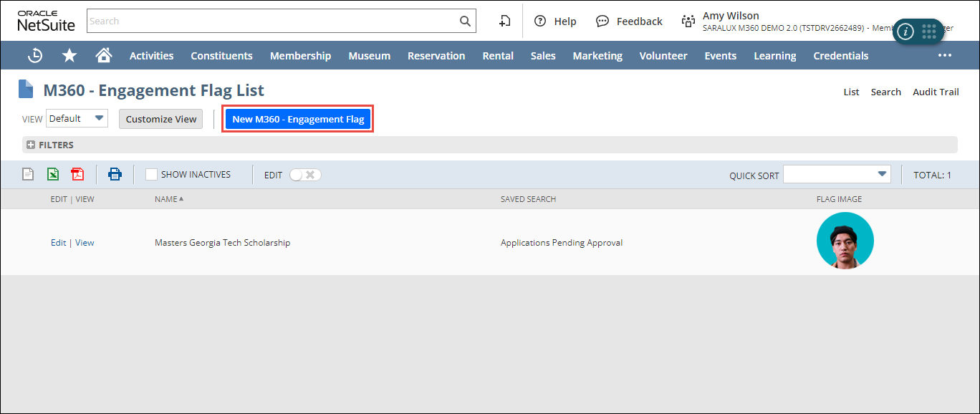Open the View dropdown set to Default
The image size is (980, 414).
(x=77, y=119)
